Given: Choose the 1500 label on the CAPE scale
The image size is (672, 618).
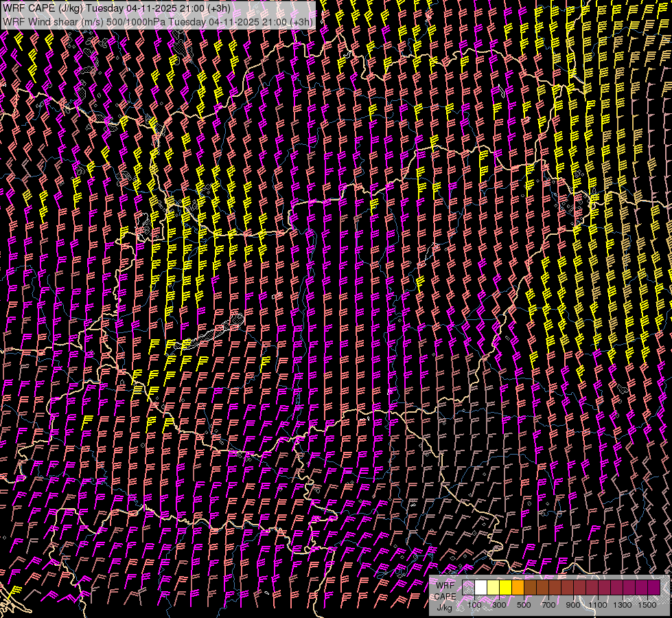Looking at the screenshot, I should pyautogui.click(x=647, y=605).
